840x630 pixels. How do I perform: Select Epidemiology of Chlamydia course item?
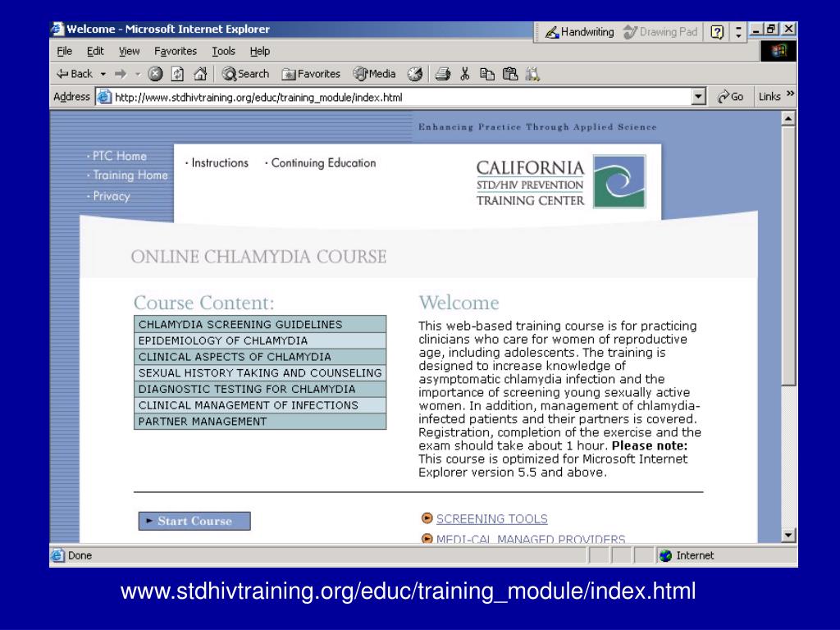[260, 340]
